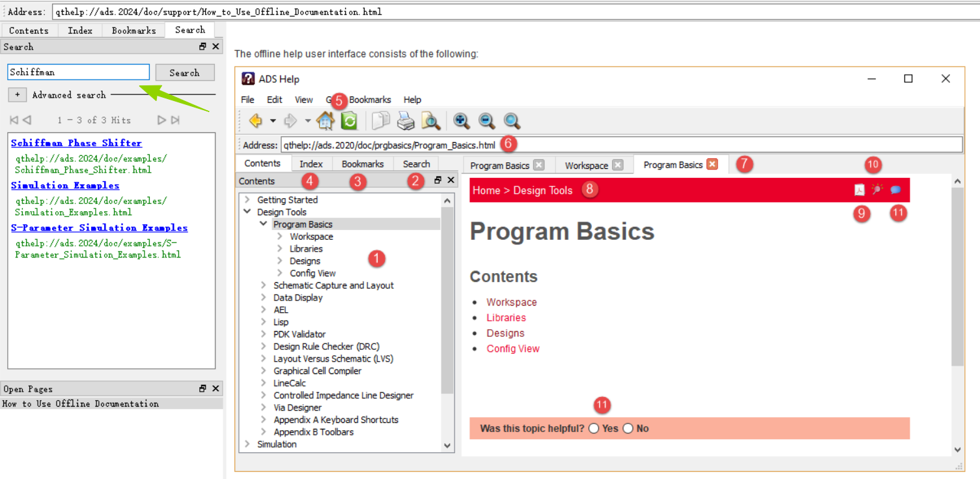This screenshot has height=479, width=980.
Task: Click the zoom in magnifier icon
Action: 462,121
